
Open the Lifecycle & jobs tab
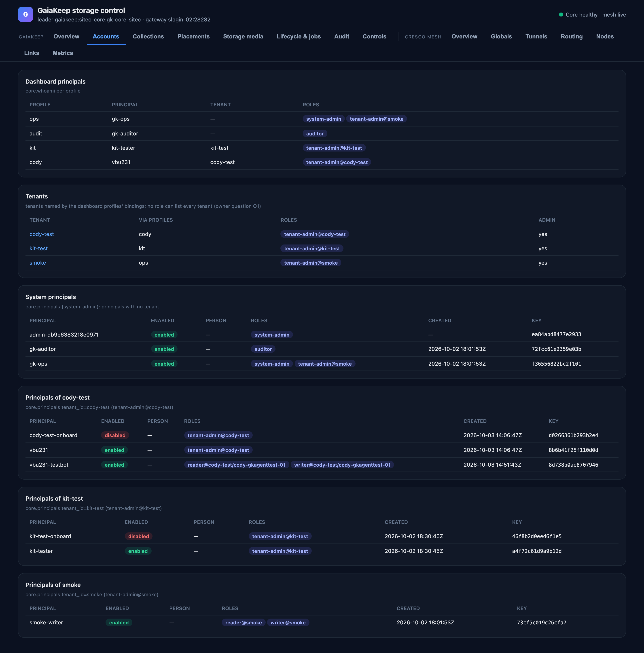click(x=299, y=36)
